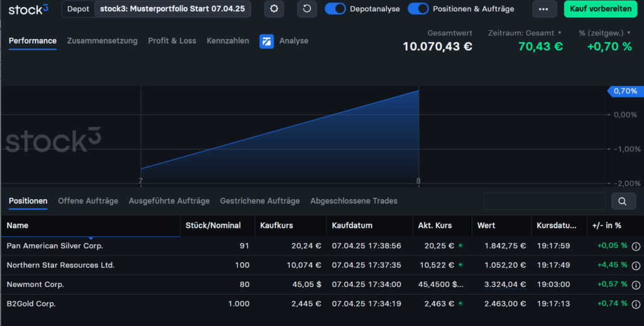Switch to the Zusammensetzung tab

103,41
